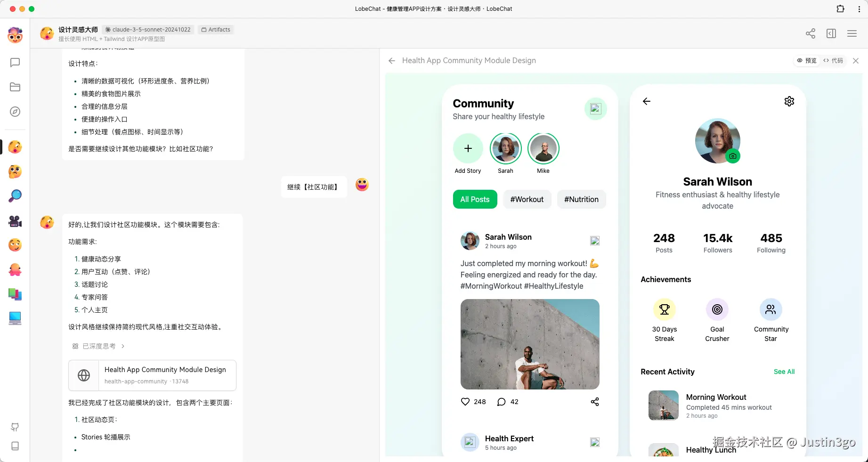Screen dimensions: 868x462
Task: Click the camera badge on Sarah Wilson's avatar
Action: tap(733, 156)
